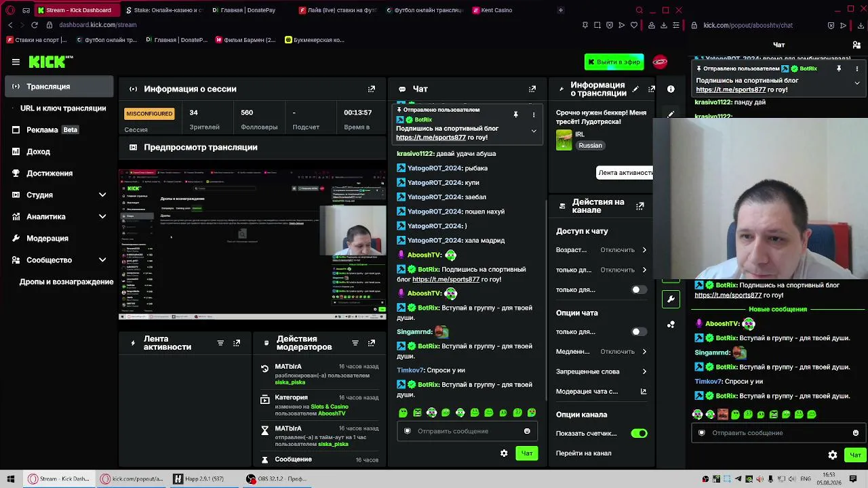Disable the Показать счетчик toggle

click(x=639, y=433)
